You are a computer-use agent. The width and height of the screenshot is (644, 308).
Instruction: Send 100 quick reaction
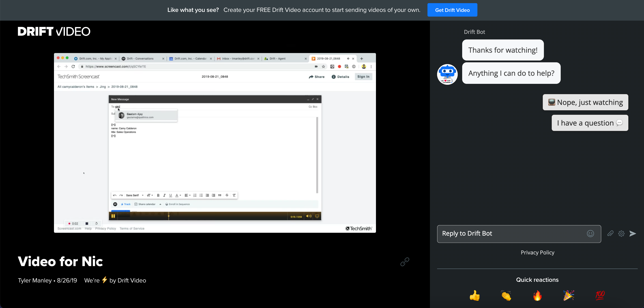[600, 295]
